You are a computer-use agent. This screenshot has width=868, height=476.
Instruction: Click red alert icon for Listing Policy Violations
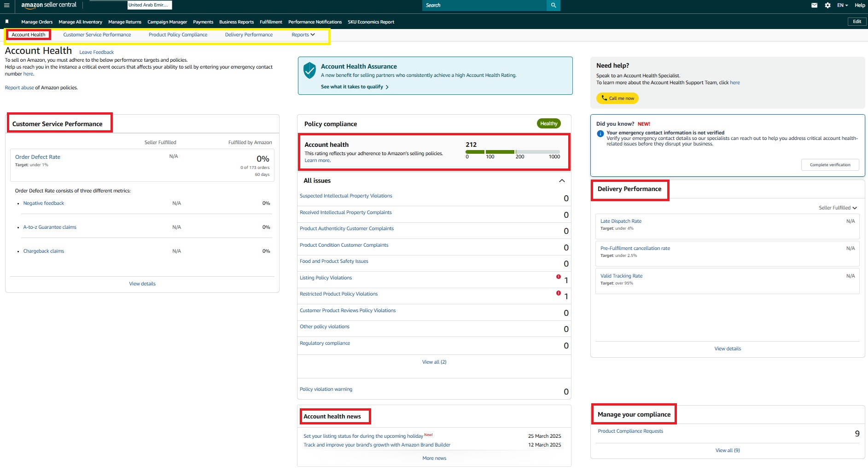click(559, 277)
